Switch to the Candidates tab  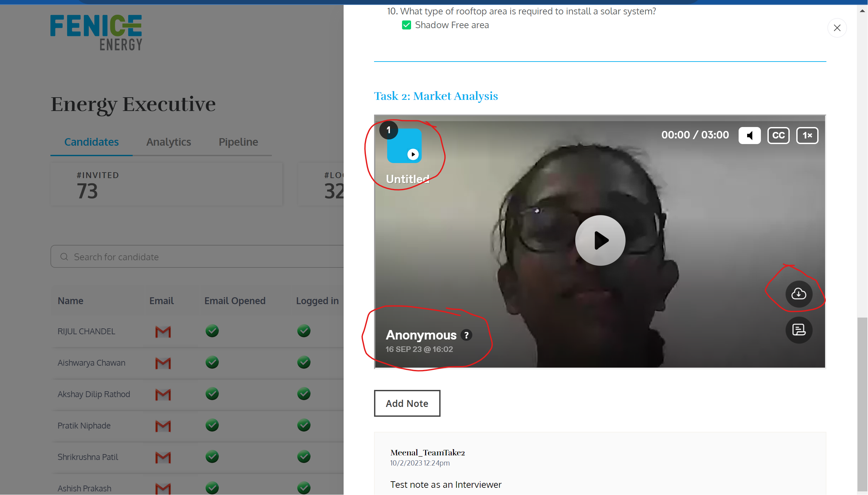pos(91,142)
